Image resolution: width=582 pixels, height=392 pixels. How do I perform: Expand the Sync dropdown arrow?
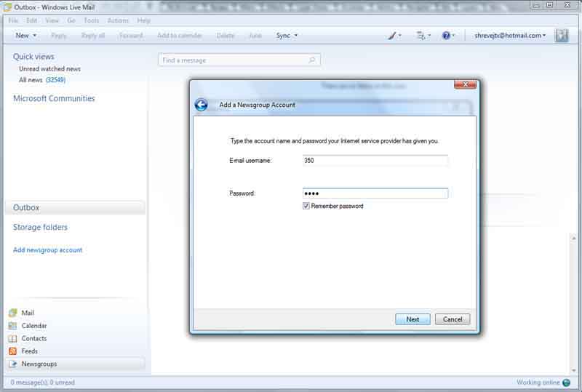click(x=296, y=36)
